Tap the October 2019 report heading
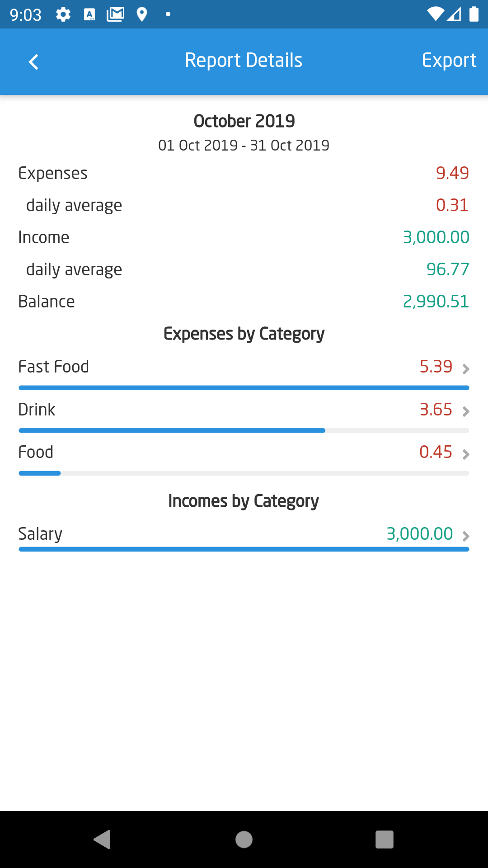 [x=244, y=121]
